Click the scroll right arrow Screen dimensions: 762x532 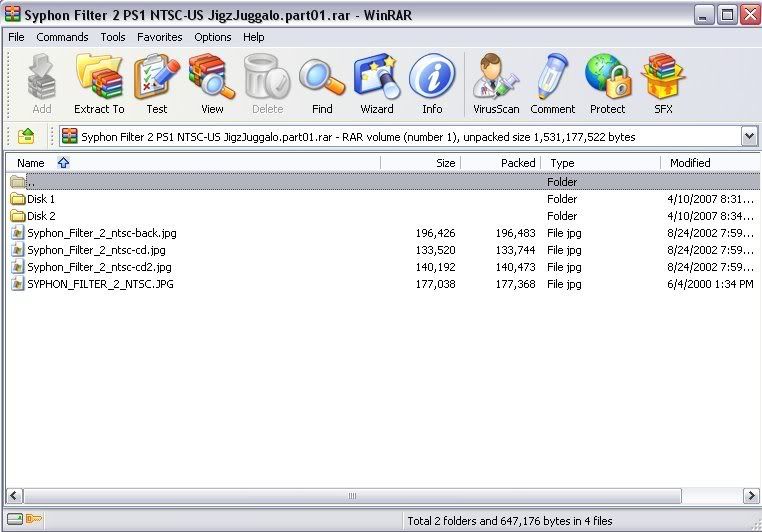pos(751,496)
